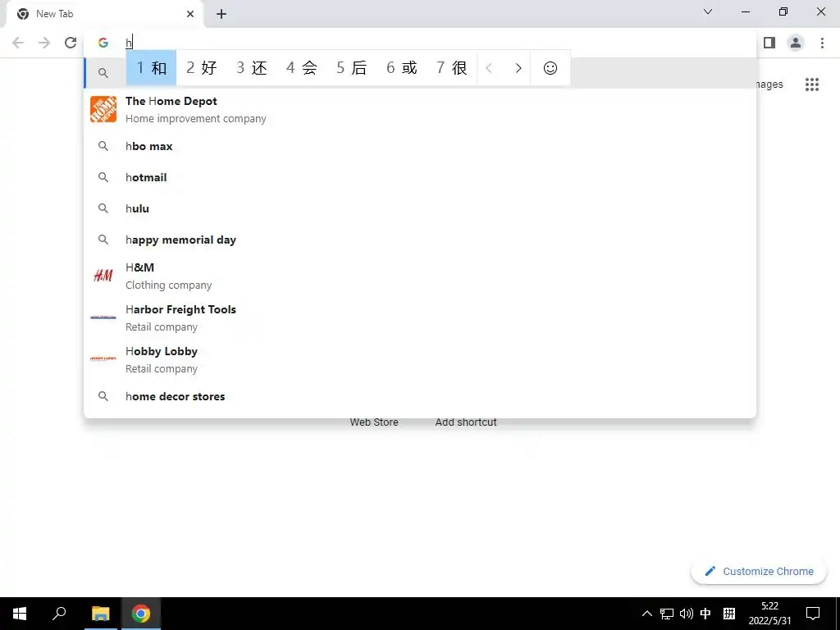Select IME candidate 5 后

(x=351, y=68)
